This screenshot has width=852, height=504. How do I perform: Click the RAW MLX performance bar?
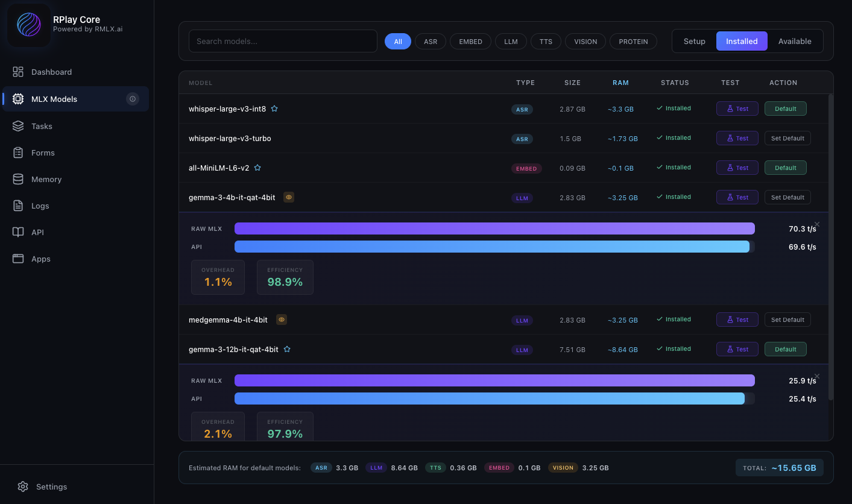(x=494, y=228)
